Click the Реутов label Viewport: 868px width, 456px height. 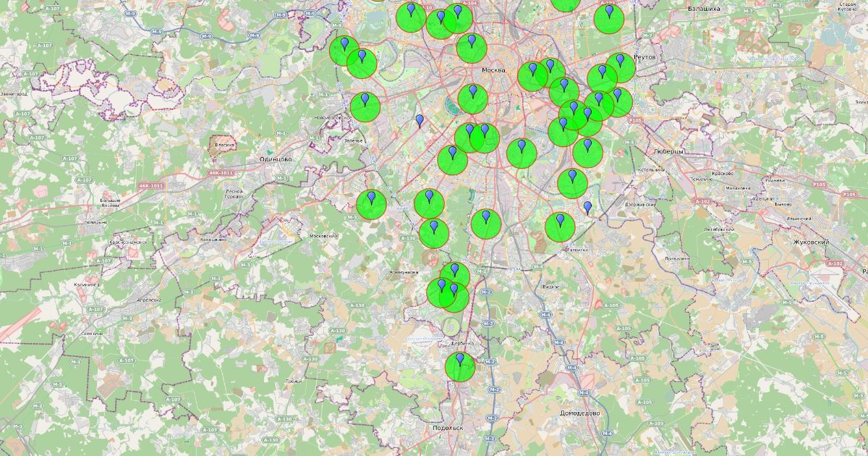pyautogui.click(x=644, y=56)
